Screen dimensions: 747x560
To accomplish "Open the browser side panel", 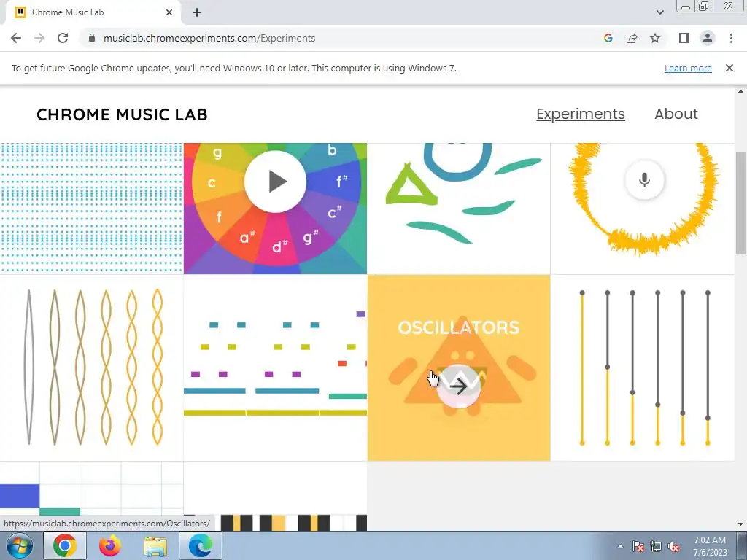I will (684, 38).
